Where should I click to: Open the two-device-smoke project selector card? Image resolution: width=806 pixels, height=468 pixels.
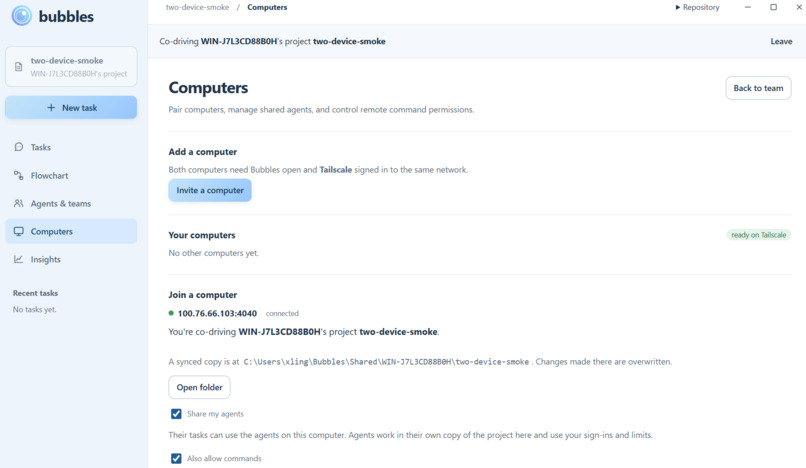71,67
